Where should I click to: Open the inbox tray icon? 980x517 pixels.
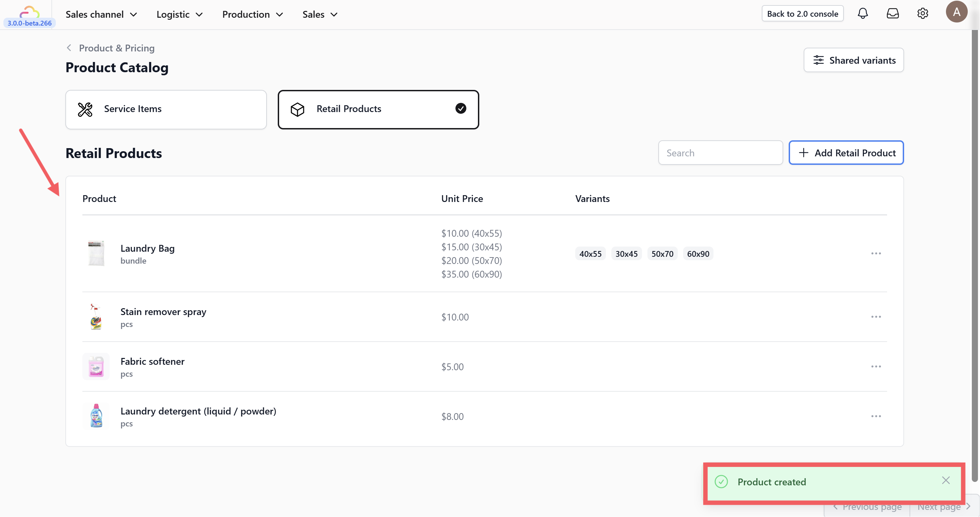[892, 14]
